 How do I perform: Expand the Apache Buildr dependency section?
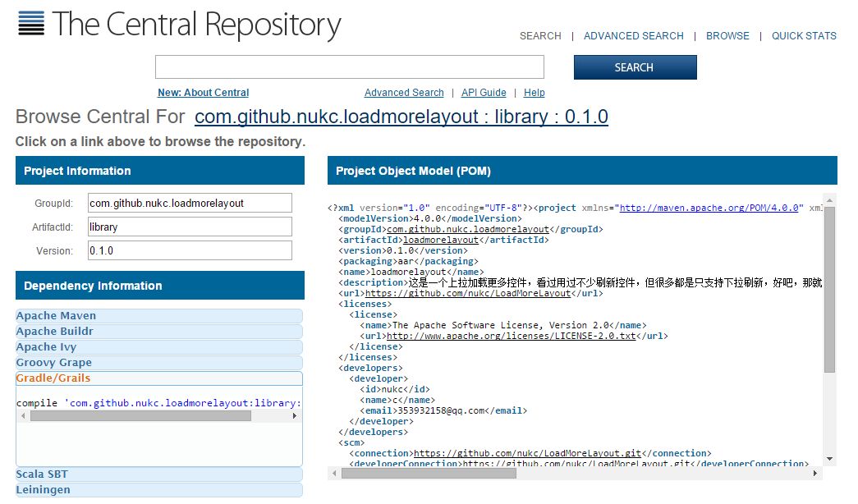[158, 332]
